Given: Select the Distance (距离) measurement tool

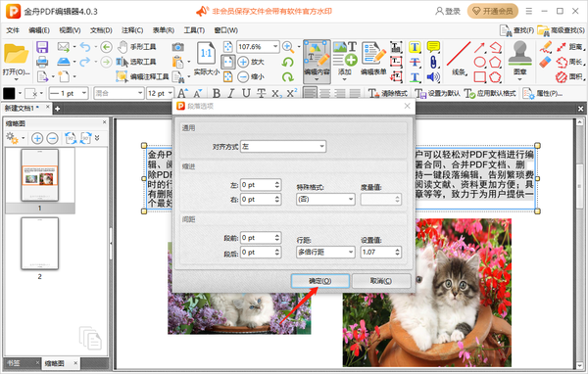Looking at the screenshot, I should (x=570, y=47).
